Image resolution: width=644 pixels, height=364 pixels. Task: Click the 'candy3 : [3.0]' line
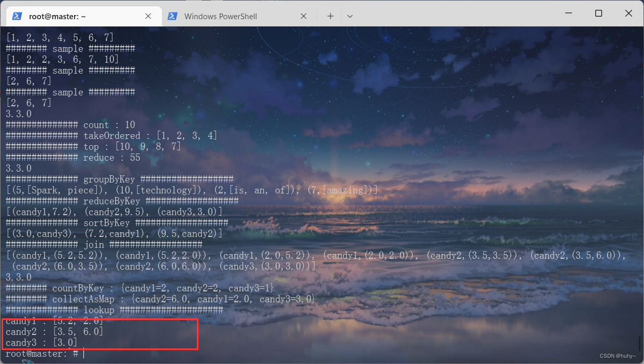(42, 343)
